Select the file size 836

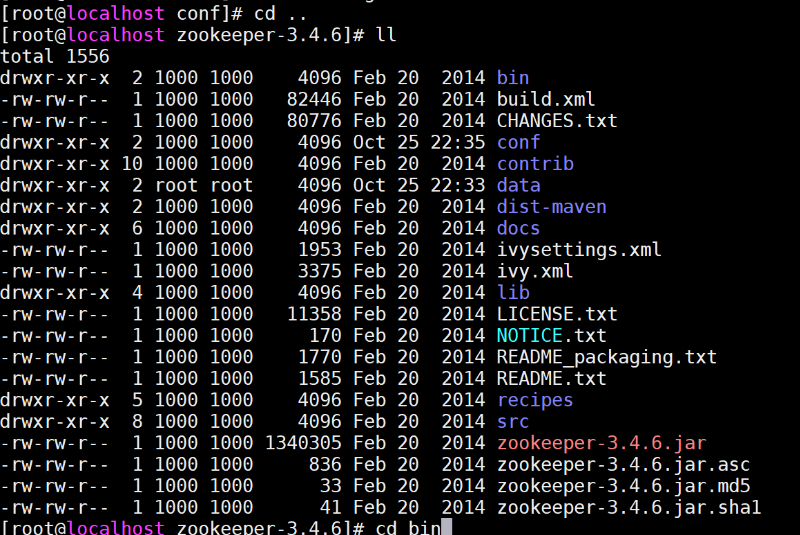pos(325,464)
